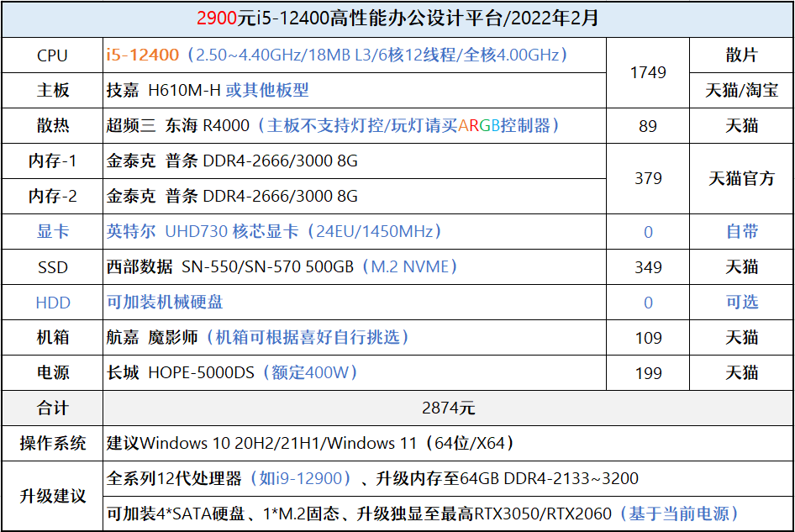Click '天猫' in the SSD row
The height and width of the screenshot is (532, 795).
[741, 266]
